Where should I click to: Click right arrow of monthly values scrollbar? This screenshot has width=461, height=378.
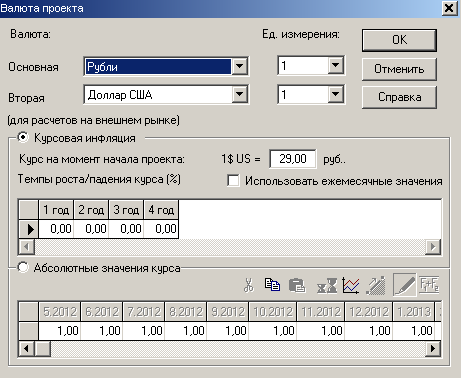(x=433, y=349)
